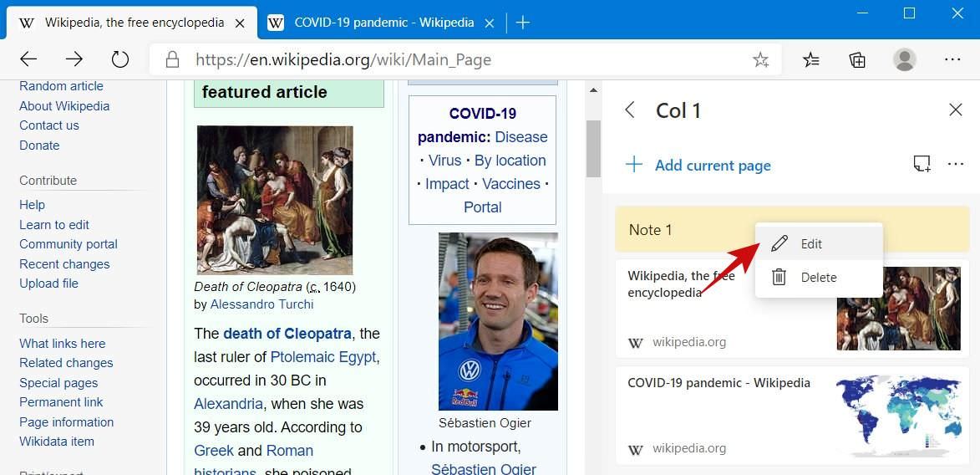
Task: Open the Disease link in COVID box
Action: click(521, 137)
